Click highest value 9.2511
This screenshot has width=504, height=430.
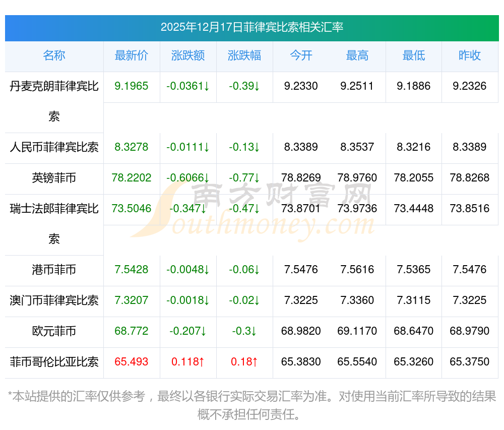click(x=357, y=86)
